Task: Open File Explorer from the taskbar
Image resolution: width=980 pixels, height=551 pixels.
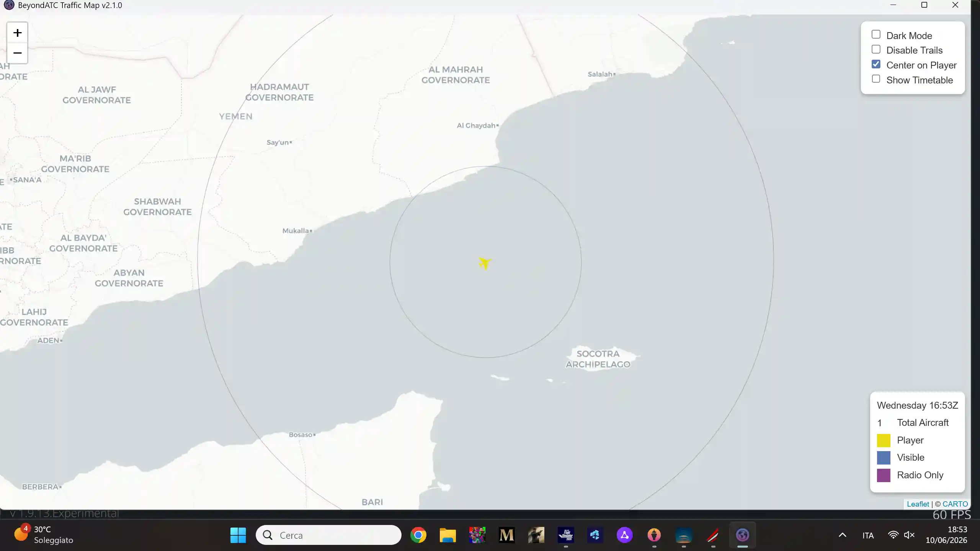Action: 448,535
